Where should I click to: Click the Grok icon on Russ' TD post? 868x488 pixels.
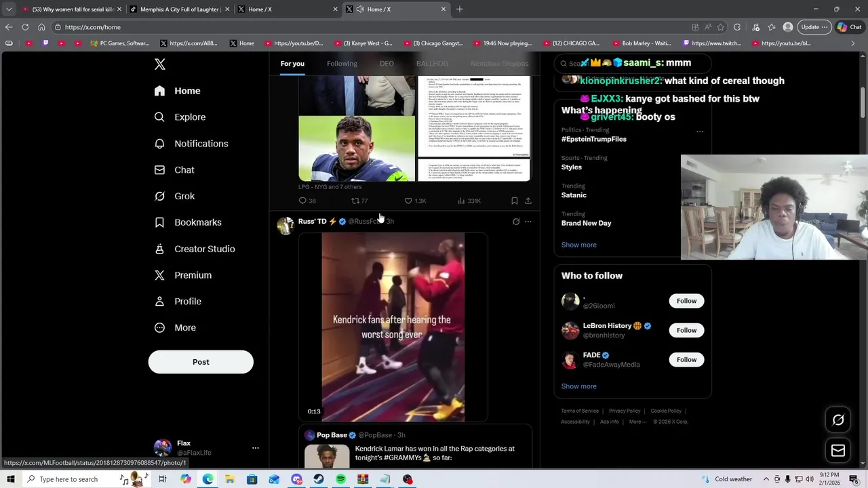tap(516, 222)
